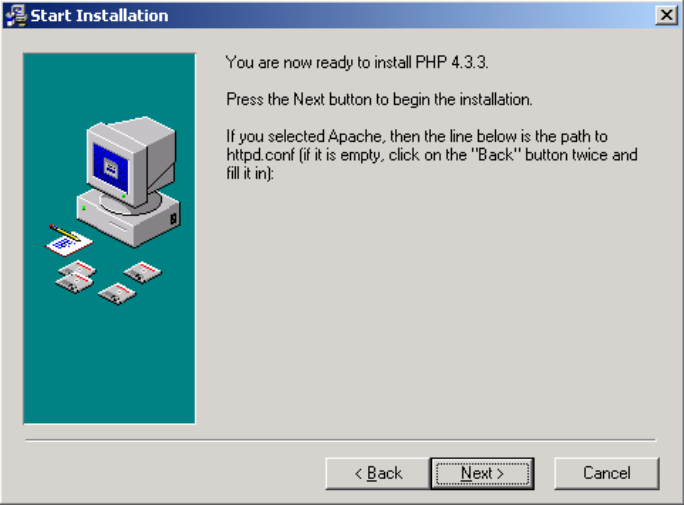Click the empty area below the httpd.conf text

point(432,305)
